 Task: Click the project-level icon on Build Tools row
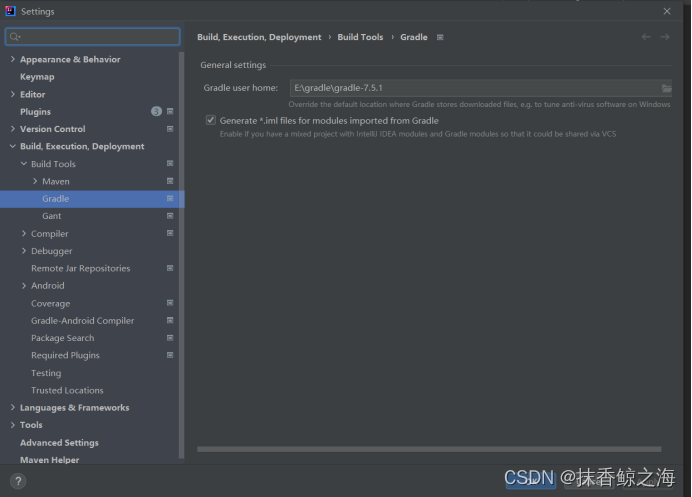pyautogui.click(x=170, y=163)
